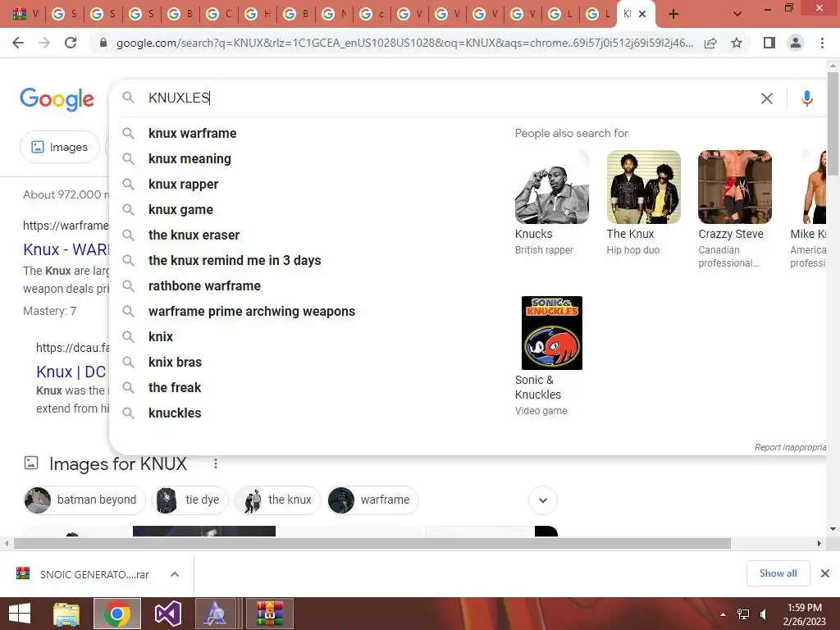
Task: Open the browser side panel
Action: pyautogui.click(x=769, y=43)
